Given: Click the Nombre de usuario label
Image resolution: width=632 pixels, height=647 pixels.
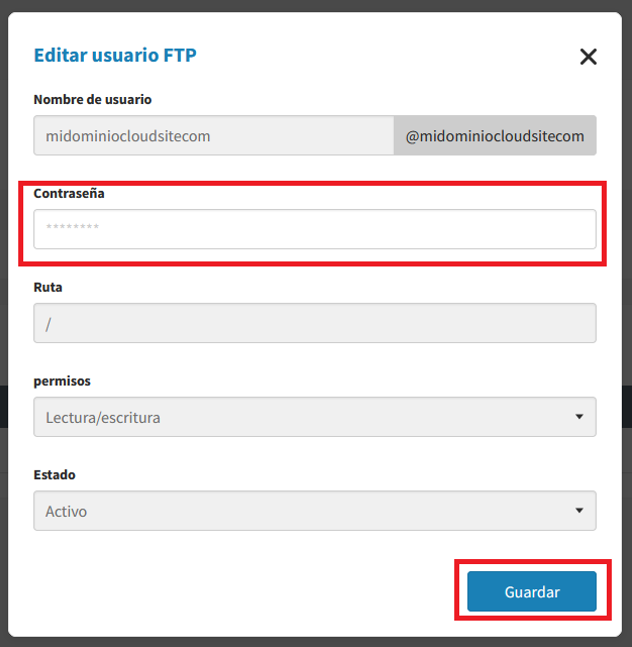Looking at the screenshot, I should tap(93, 100).
